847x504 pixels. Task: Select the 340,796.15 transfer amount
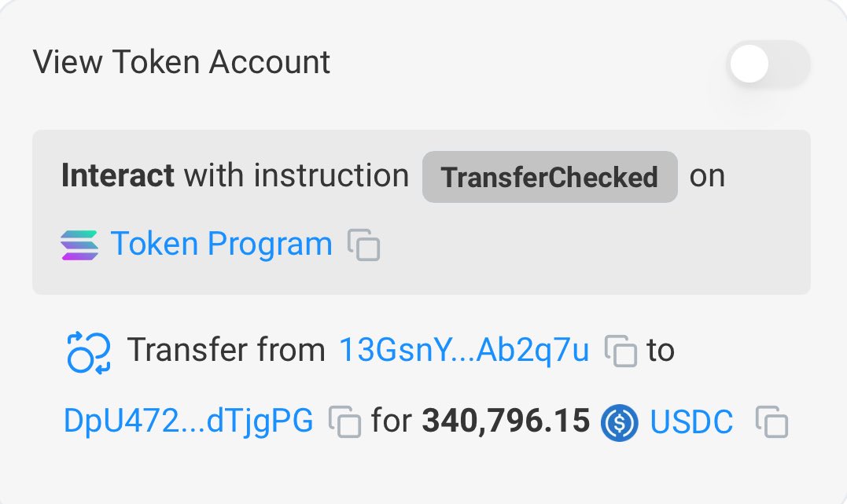(506, 421)
